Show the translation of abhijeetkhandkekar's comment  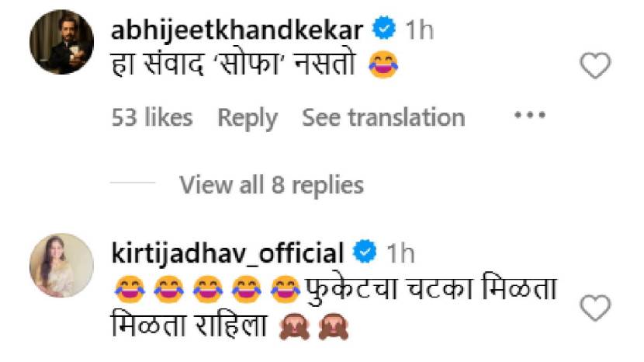(383, 117)
